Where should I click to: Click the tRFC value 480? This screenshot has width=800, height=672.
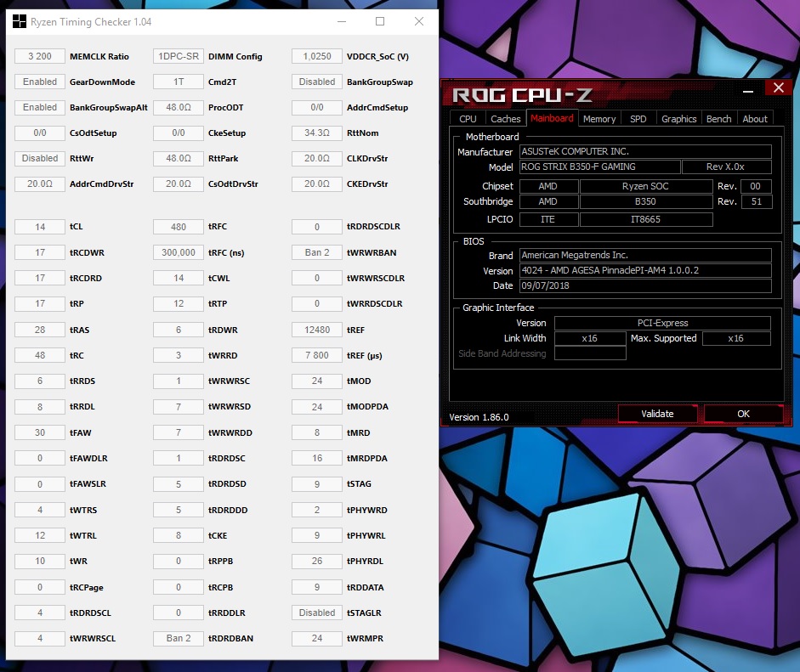click(179, 226)
